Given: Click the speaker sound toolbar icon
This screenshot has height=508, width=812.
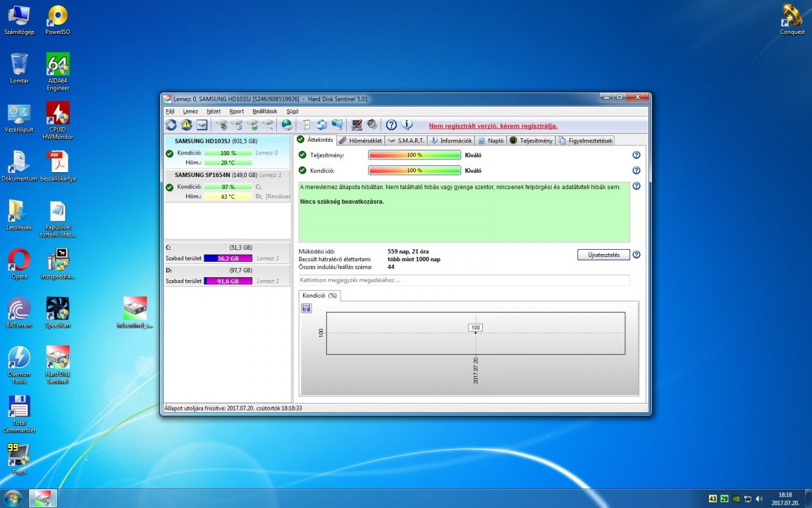Looking at the screenshot, I should pyautogui.click(x=372, y=125).
